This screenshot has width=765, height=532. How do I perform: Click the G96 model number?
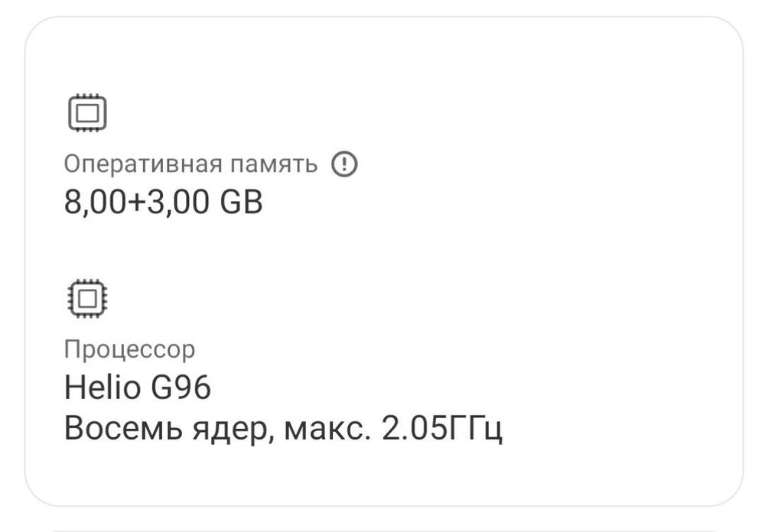pos(181,388)
